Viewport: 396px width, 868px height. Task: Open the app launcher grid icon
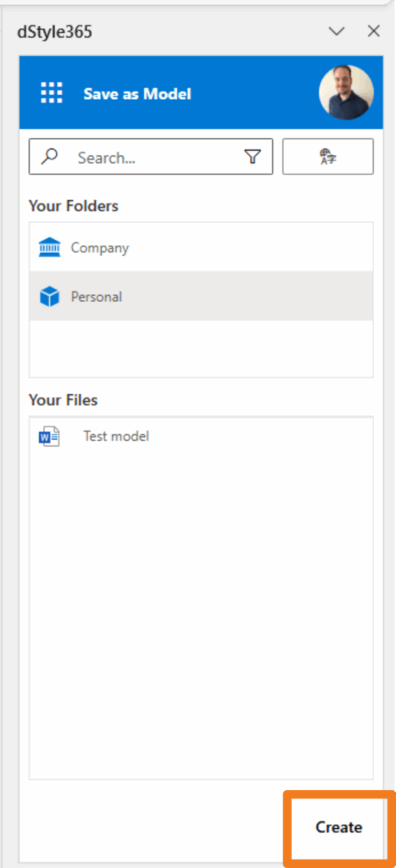52,93
